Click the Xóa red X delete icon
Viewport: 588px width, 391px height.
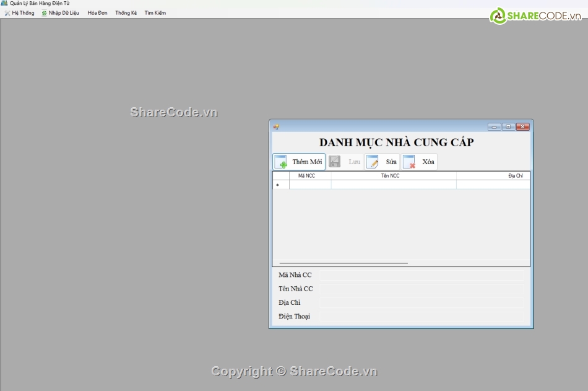tap(409, 162)
